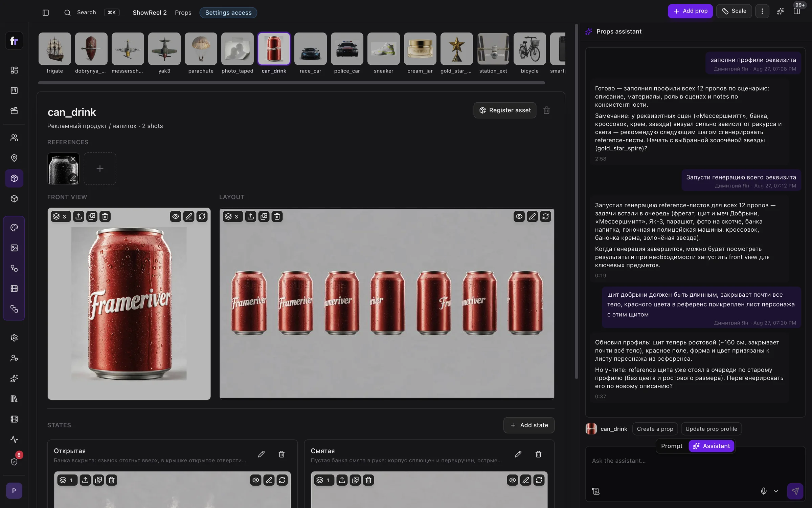Open the dashboard grid icon in sidebar

click(14, 70)
